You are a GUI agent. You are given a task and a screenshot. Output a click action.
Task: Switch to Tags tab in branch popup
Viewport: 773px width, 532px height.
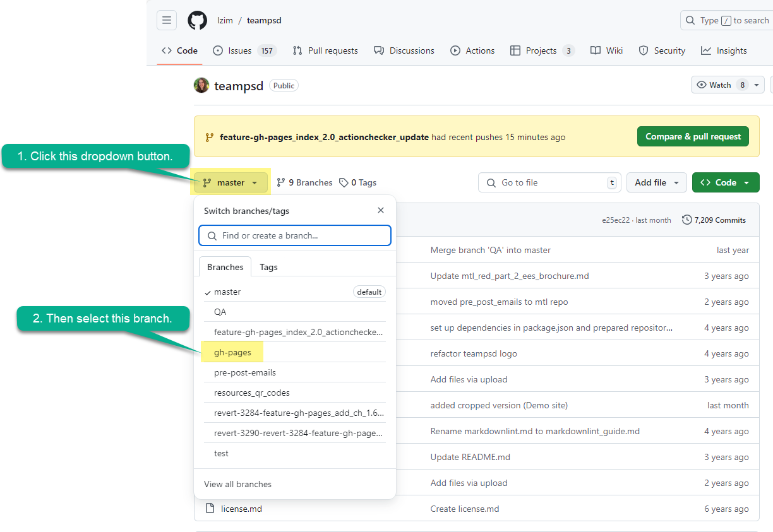click(x=268, y=267)
